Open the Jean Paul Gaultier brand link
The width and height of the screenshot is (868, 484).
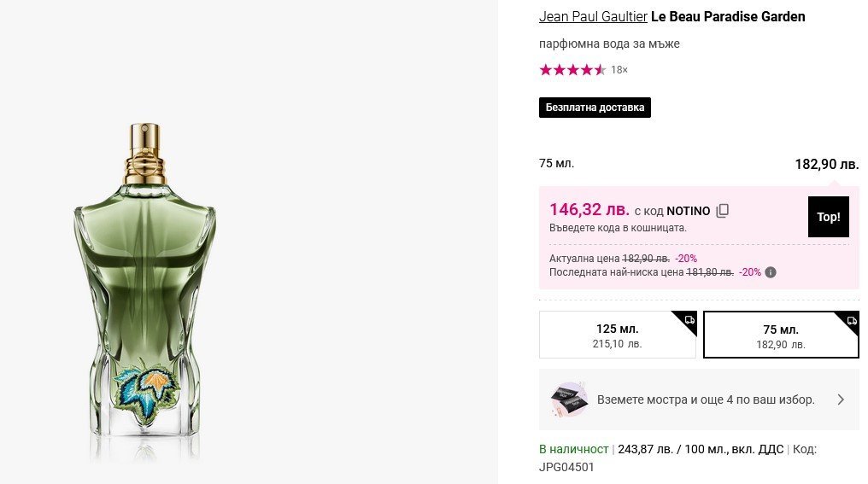pos(593,16)
